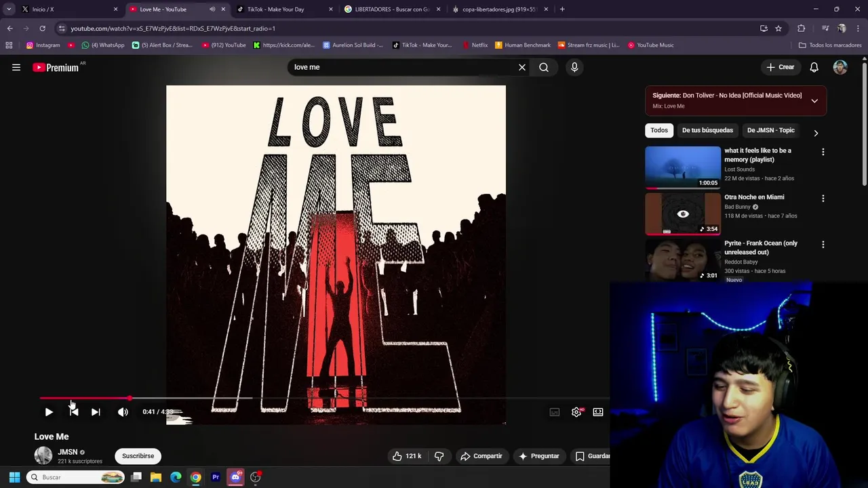Click the taskbar Buscar search box

coord(76,477)
